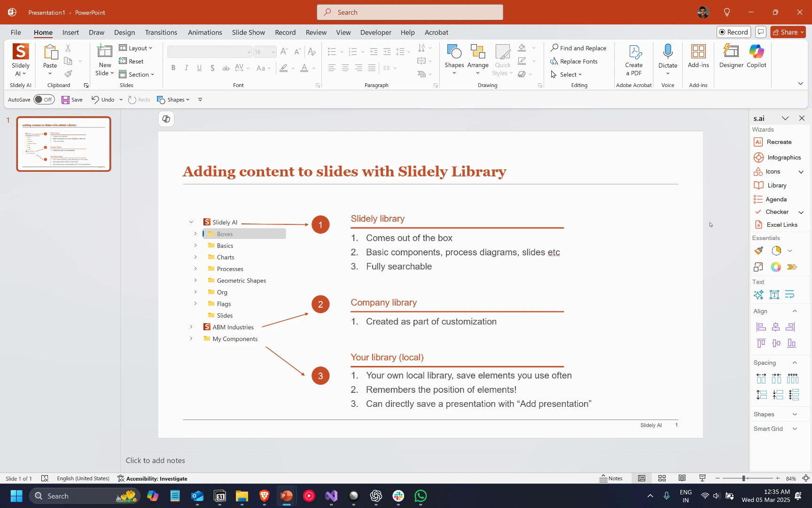Switch to Reading View in status bar

682,478
